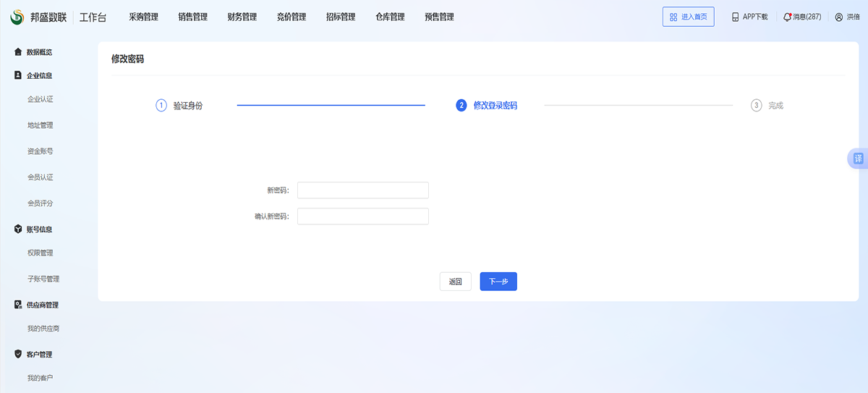Open the 招标管理 menu

pyautogui.click(x=341, y=17)
